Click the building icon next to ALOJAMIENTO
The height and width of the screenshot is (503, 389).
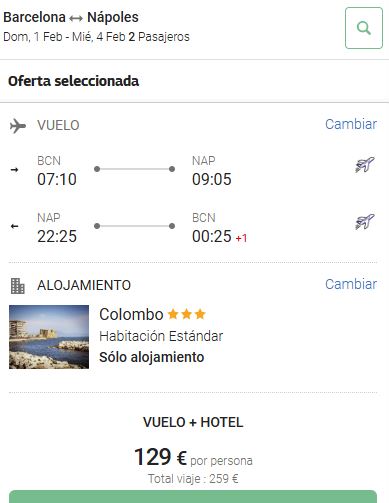[x=18, y=286]
